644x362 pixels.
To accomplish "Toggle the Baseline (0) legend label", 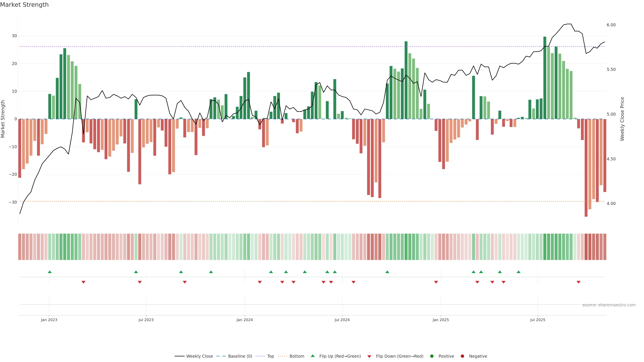I will point(240,356).
